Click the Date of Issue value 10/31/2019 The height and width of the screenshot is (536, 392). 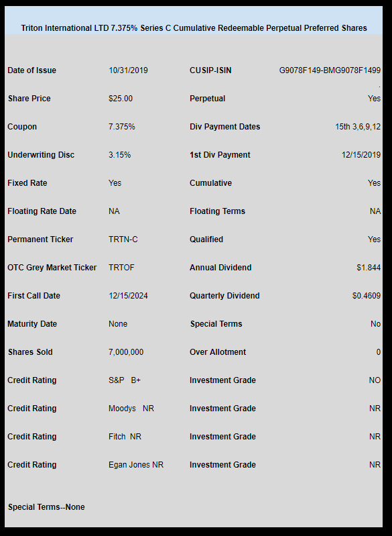point(128,70)
